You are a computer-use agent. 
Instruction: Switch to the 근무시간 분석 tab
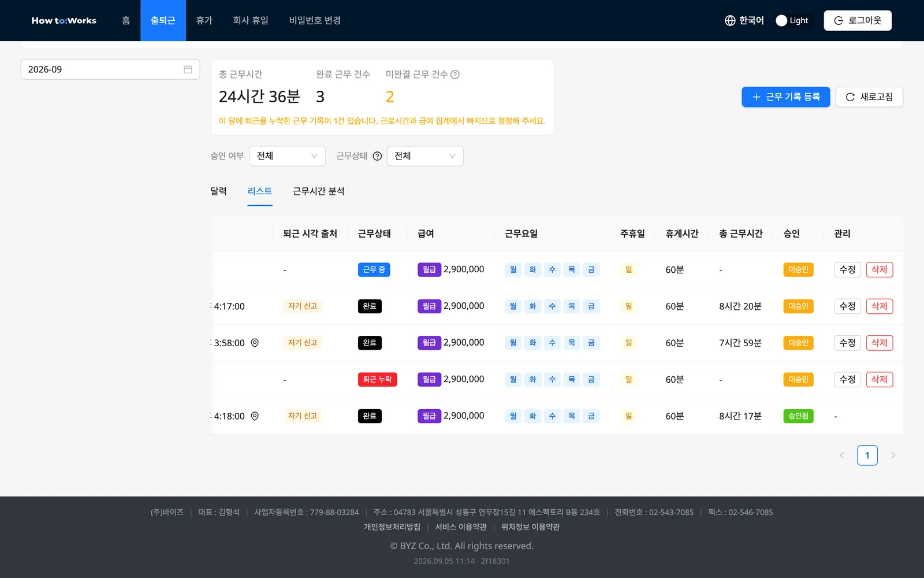coord(318,191)
